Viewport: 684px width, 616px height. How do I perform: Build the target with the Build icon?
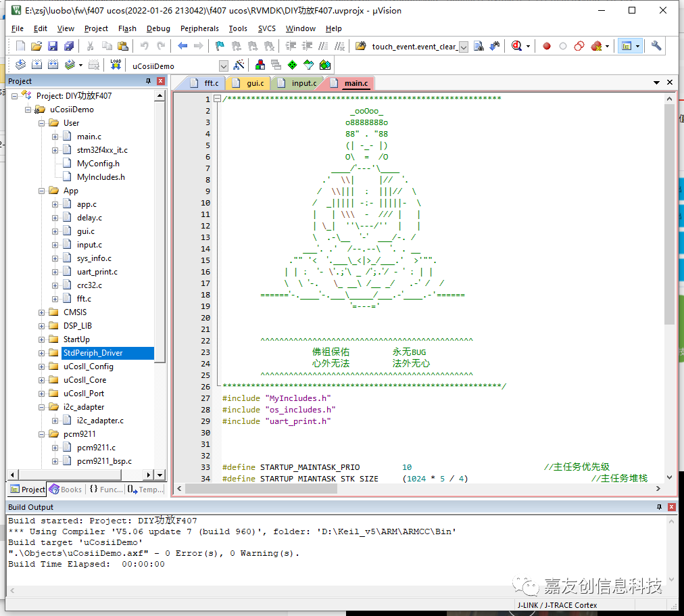pyautogui.click(x=36, y=65)
